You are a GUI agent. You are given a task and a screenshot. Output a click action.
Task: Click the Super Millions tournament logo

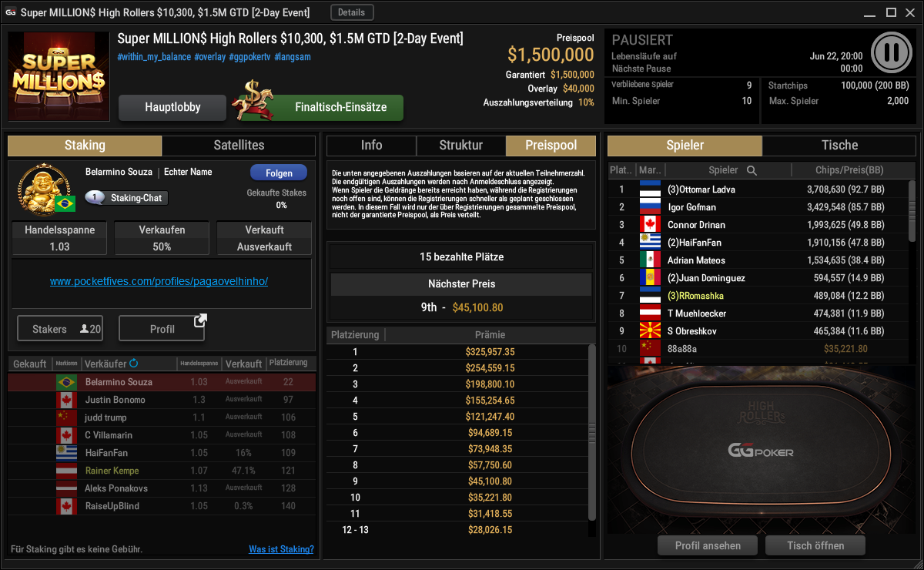59,76
